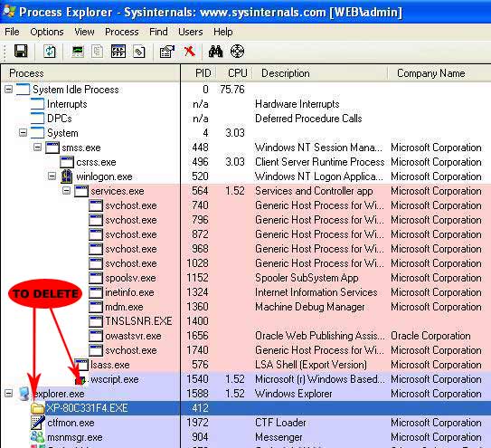Click the Refresh Now toolbar icon
This screenshot has width=491, height=448.
click(50, 51)
